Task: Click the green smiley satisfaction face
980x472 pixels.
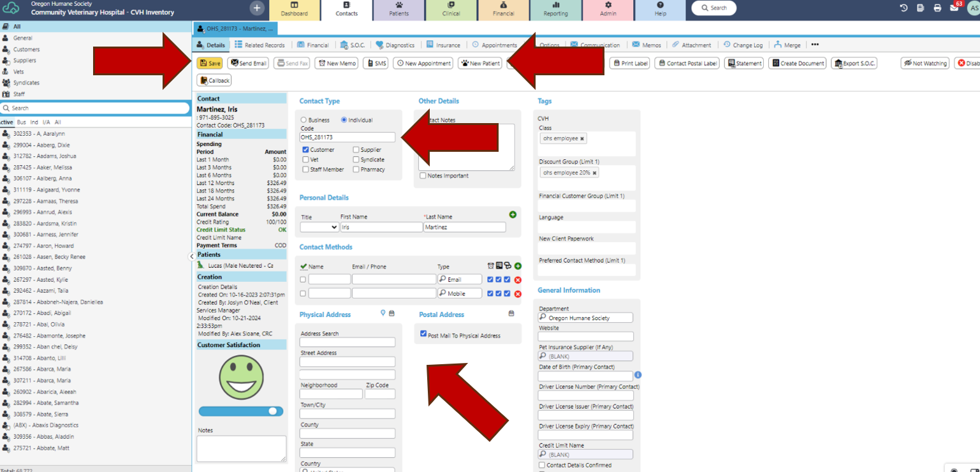Action: [242, 377]
